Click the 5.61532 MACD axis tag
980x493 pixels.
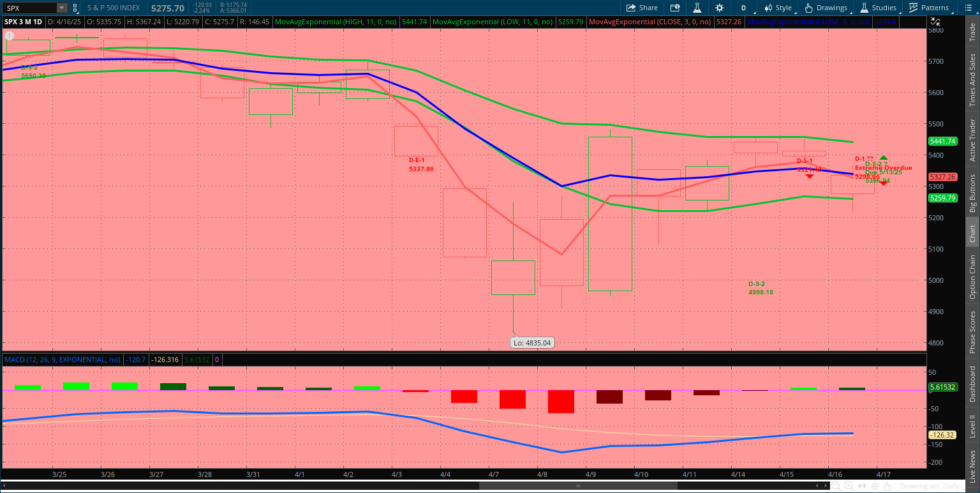[943, 387]
